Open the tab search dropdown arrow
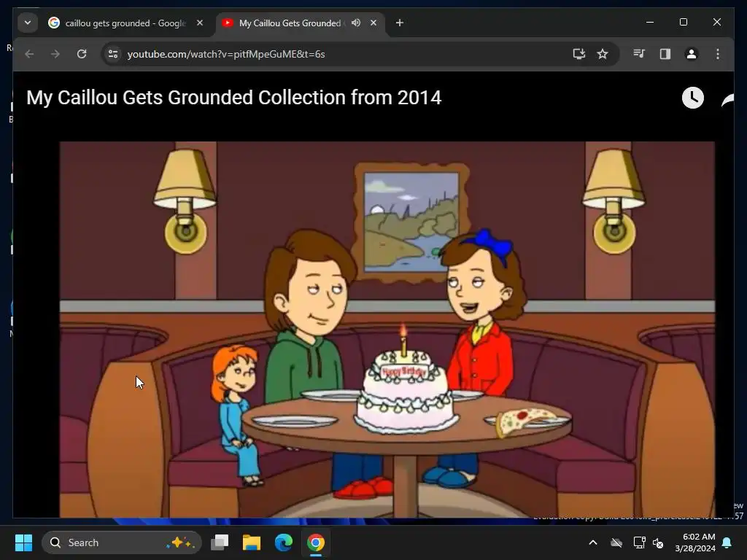 tap(28, 23)
